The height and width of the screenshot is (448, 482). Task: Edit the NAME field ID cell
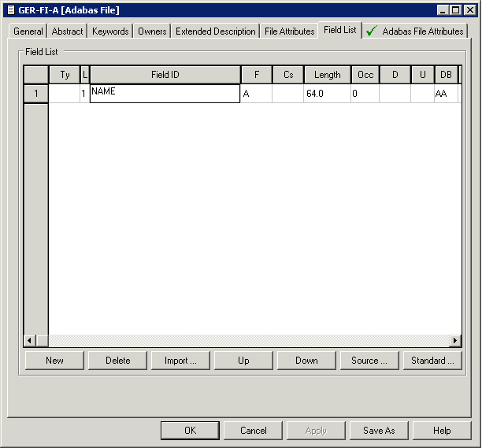pos(165,94)
